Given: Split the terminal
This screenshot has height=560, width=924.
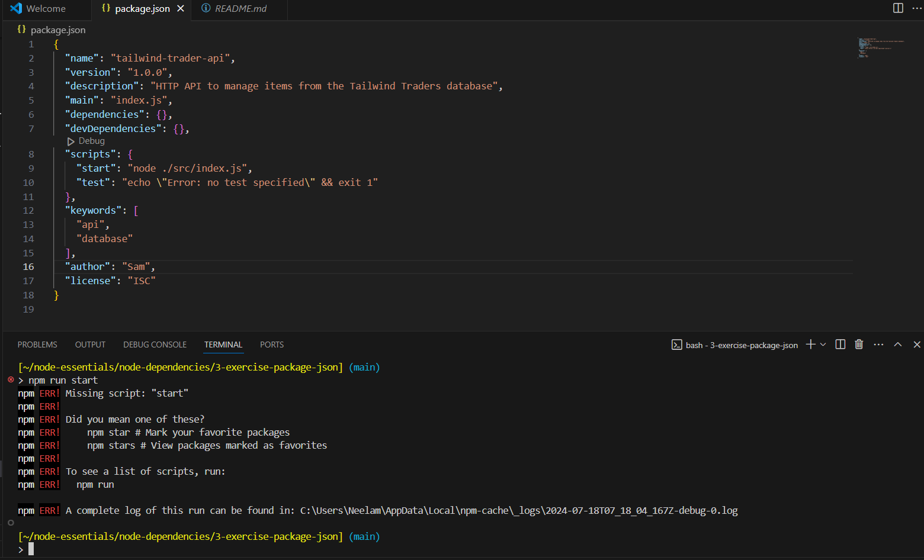Looking at the screenshot, I should pos(840,345).
